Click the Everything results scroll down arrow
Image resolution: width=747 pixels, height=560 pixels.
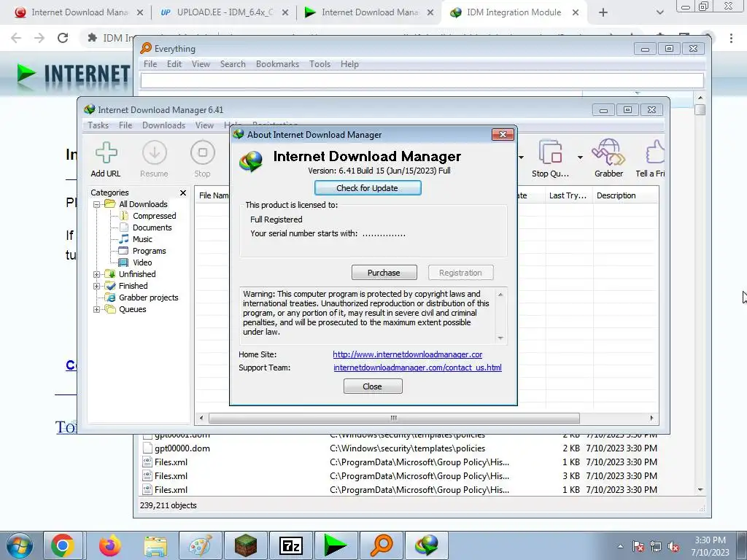pos(700,489)
